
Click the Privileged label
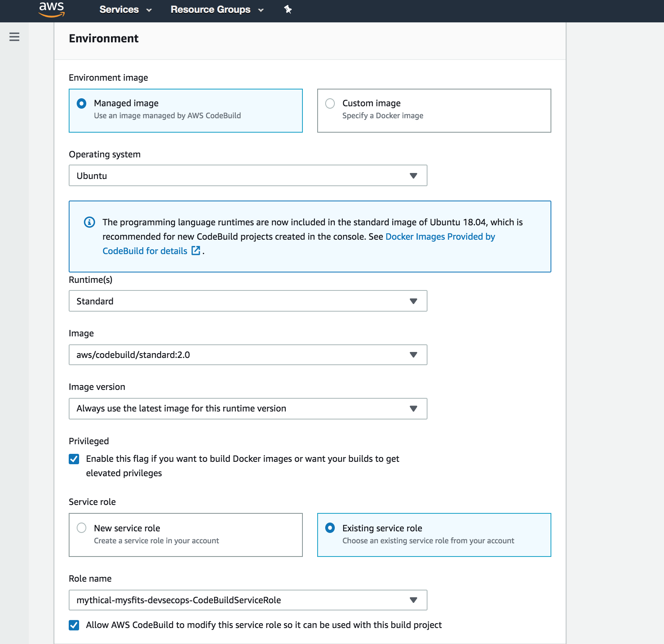click(x=89, y=441)
